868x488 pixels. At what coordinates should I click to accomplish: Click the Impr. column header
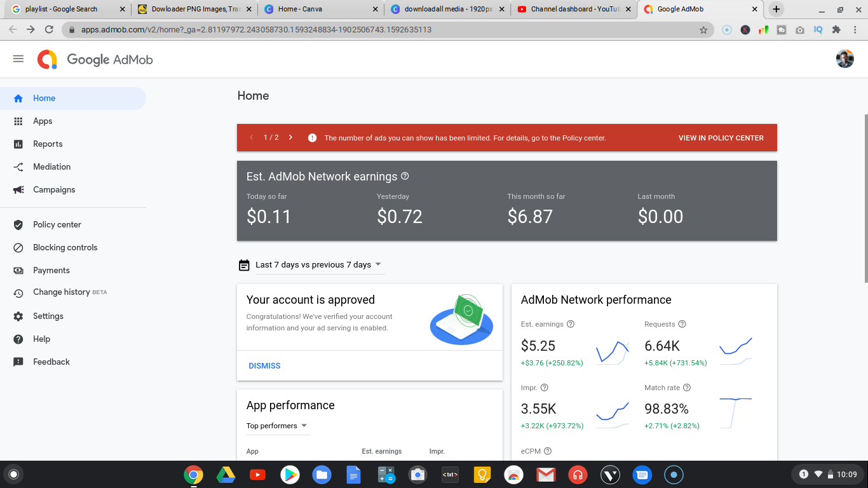coord(437,452)
